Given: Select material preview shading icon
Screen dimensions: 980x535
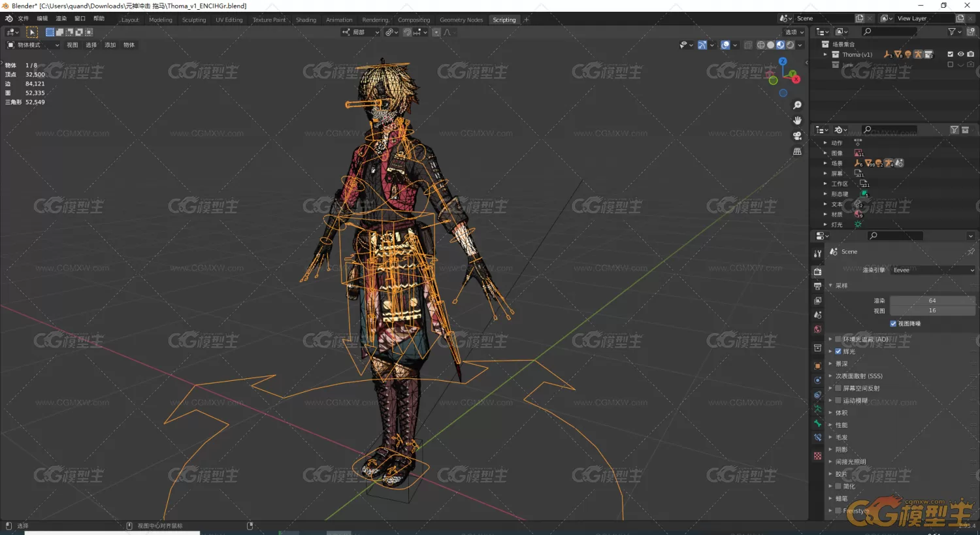Looking at the screenshot, I should 780,45.
